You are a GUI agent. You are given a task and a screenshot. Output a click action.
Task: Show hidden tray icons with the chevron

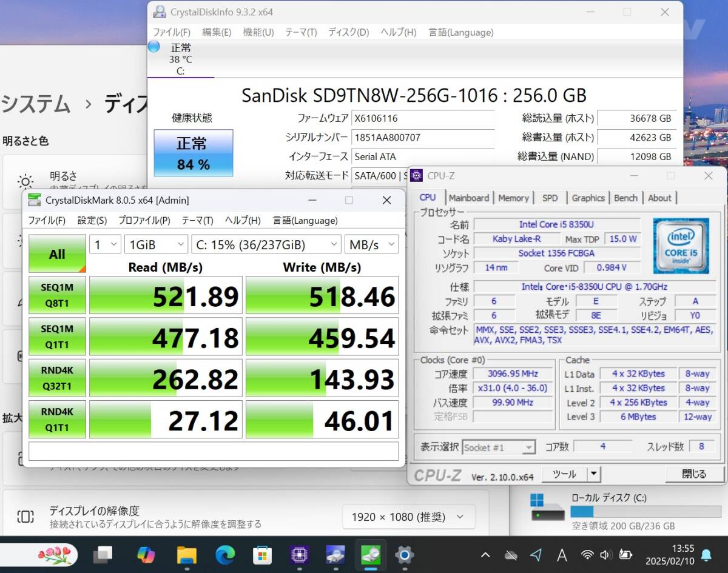point(485,555)
